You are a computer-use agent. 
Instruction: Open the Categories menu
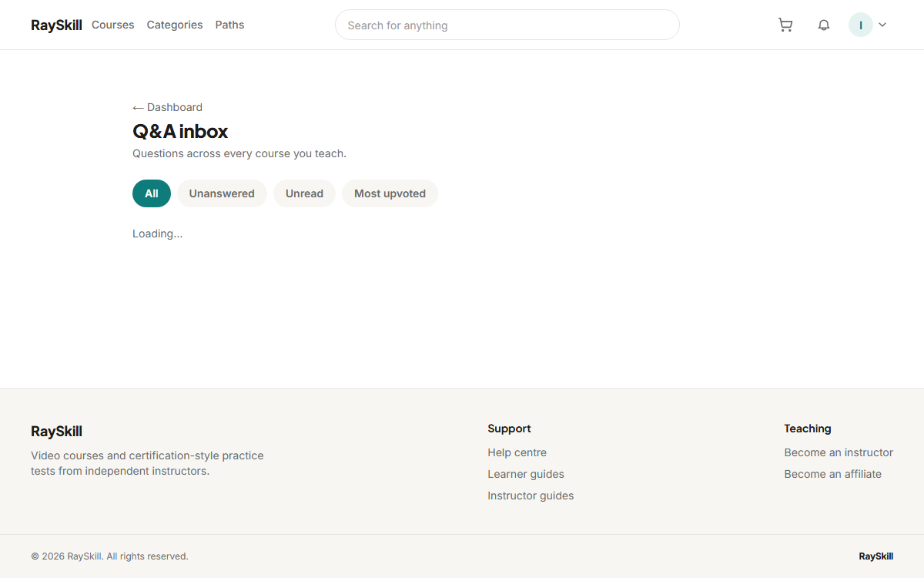[175, 25]
